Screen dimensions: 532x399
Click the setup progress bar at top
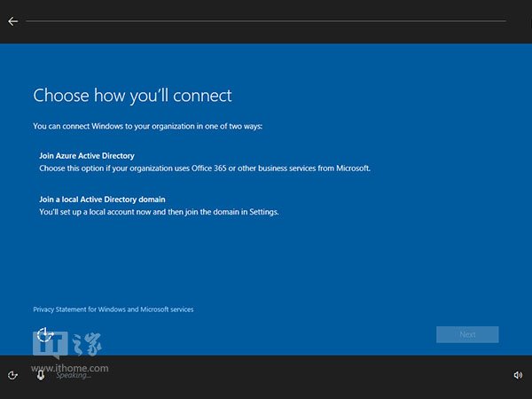click(x=266, y=21)
